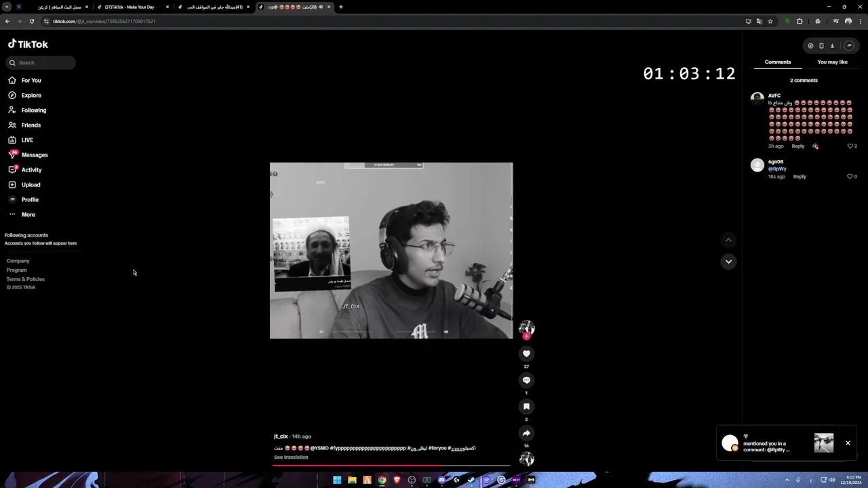
Task: Open thumbnail in mention notification
Action: coord(824,443)
